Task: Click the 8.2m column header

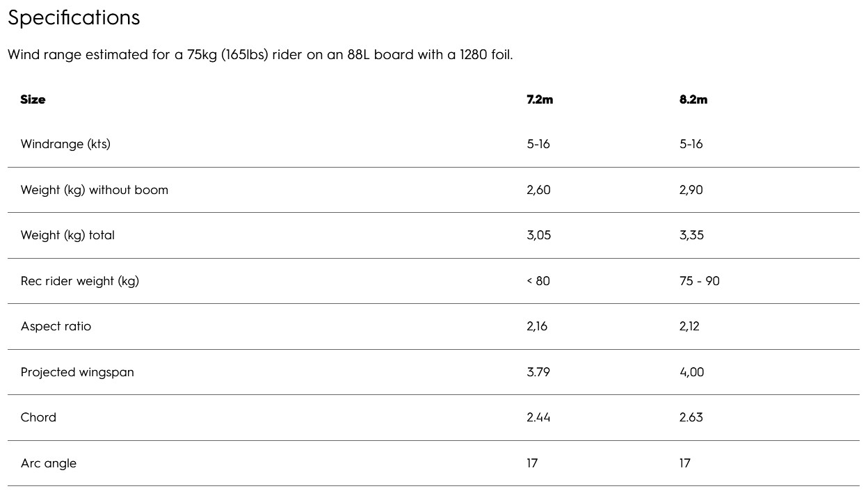Action: [693, 99]
